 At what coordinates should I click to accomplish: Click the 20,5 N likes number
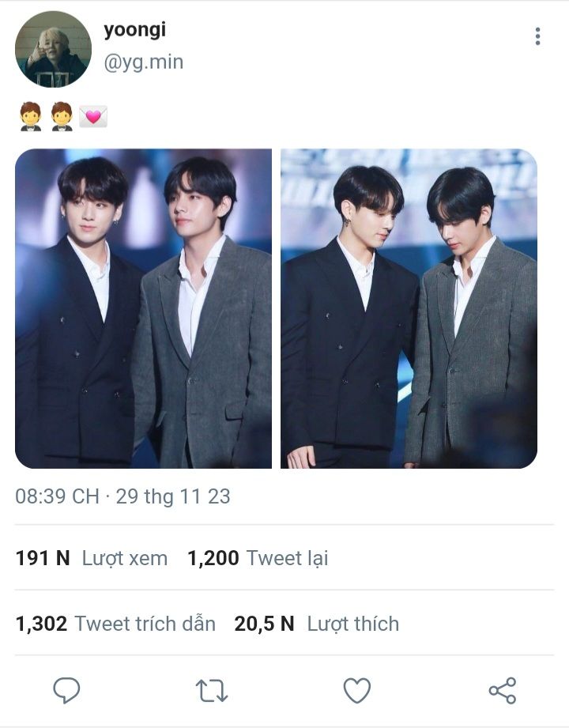pos(264,624)
